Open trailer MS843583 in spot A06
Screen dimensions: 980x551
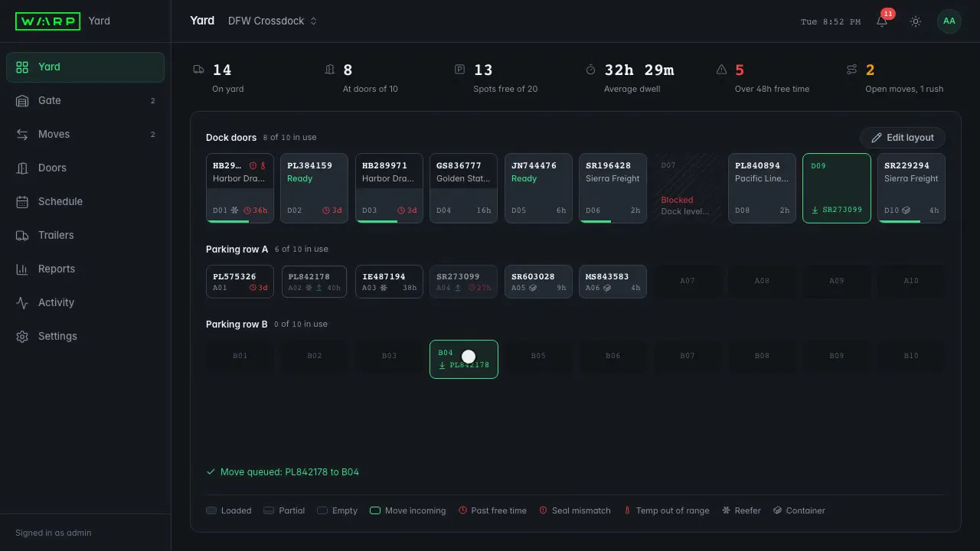(612, 282)
